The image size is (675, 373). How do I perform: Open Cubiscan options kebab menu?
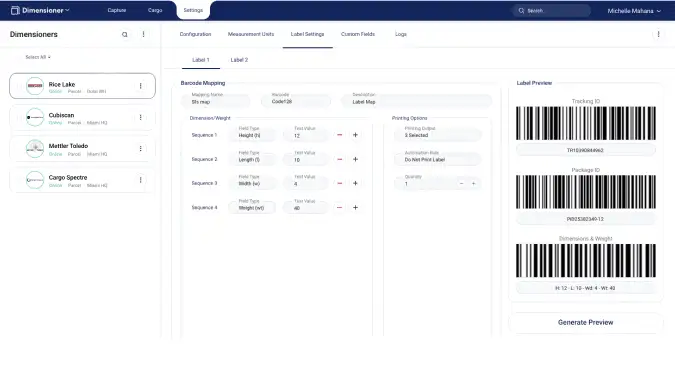[140, 117]
